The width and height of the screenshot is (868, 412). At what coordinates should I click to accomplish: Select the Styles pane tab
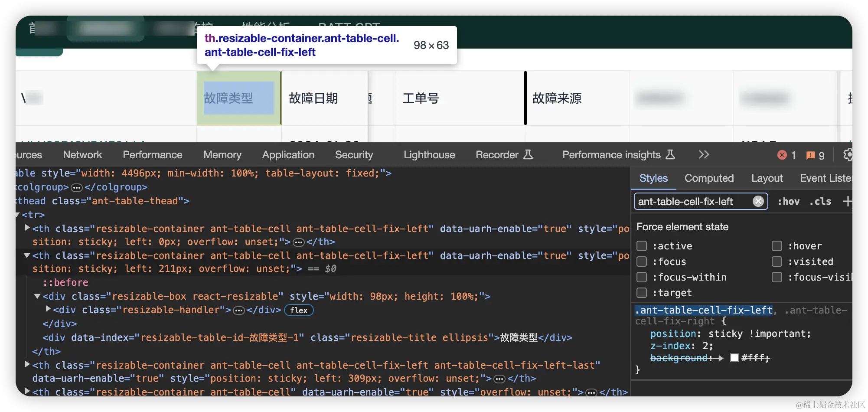point(653,178)
